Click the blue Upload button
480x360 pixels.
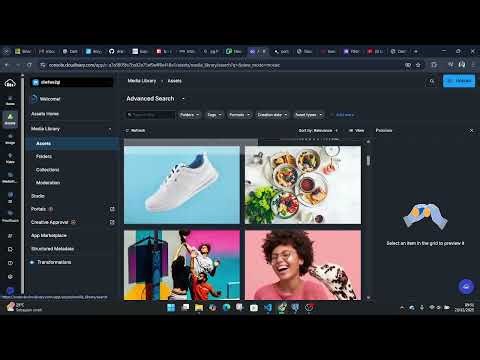click(459, 81)
